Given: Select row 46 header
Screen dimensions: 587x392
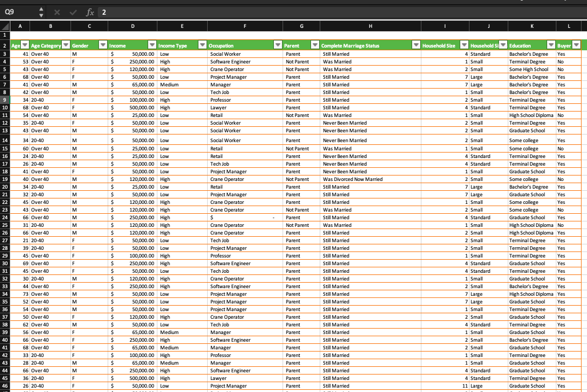Looking at the screenshot, I should 5,386.
